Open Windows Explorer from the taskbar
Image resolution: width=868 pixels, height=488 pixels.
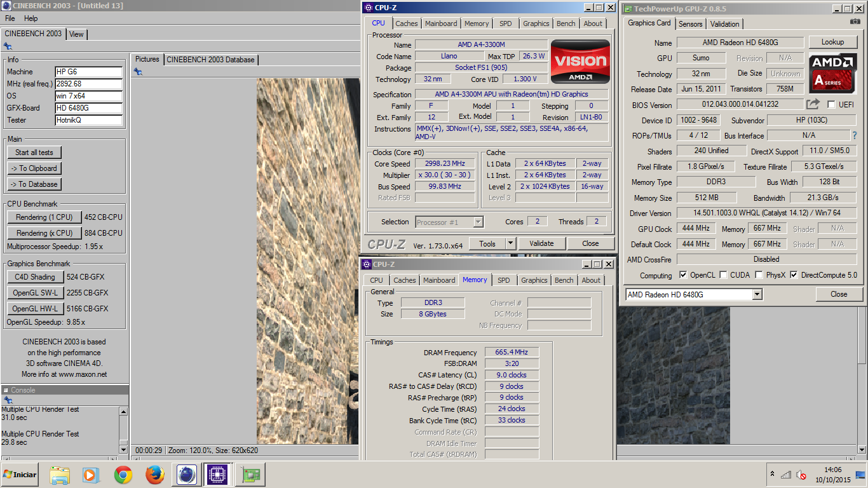60,475
